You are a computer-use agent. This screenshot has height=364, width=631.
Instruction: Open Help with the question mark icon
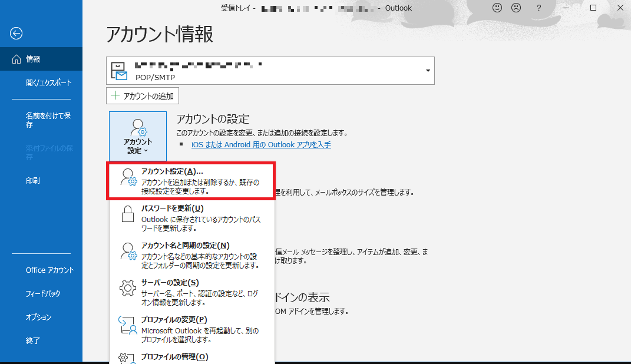[x=539, y=8]
